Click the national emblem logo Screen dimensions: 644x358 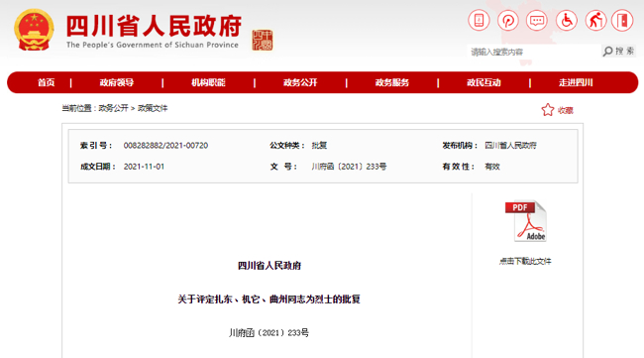34,30
